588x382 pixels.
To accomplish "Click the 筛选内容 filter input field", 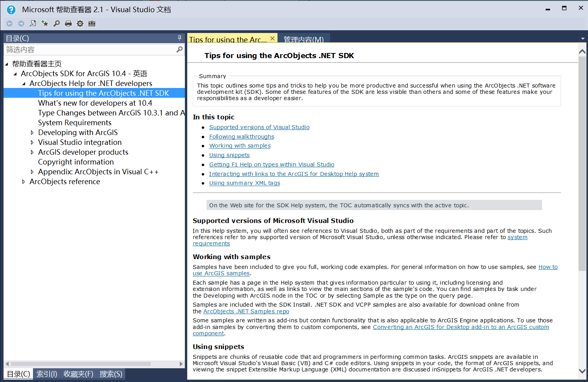I will [89, 49].
